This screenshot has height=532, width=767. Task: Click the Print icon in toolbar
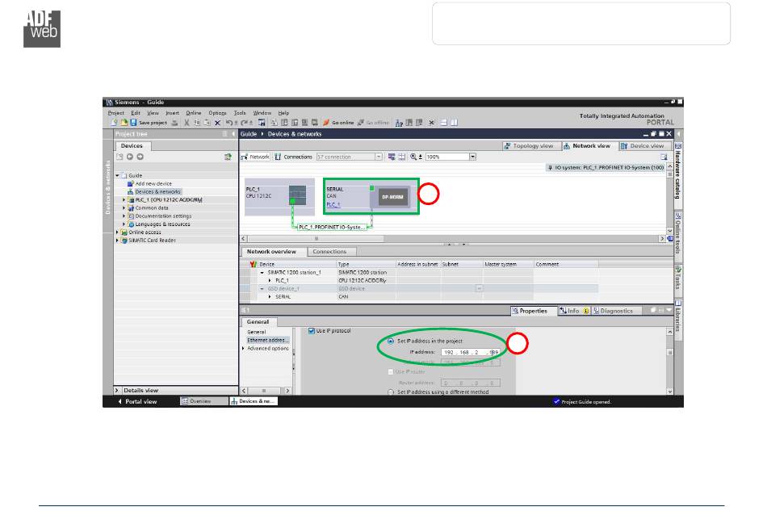pos(174,123)
